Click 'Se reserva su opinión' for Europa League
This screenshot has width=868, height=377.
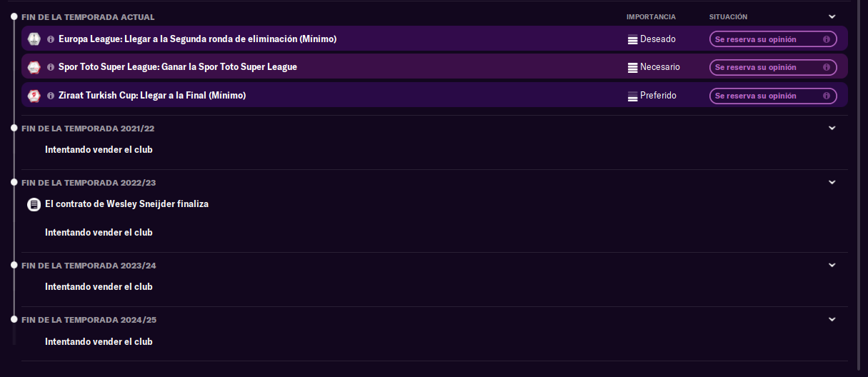tap(773, 39)
